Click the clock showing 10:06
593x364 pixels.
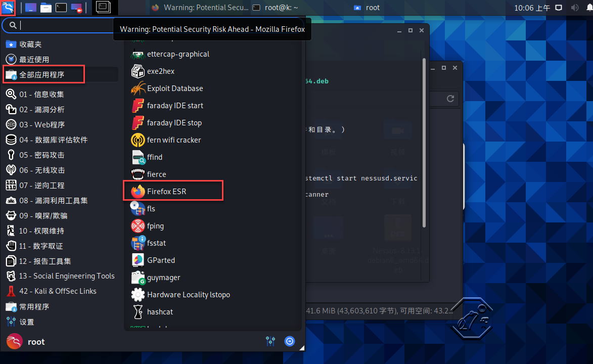click(x=532, y=8)
